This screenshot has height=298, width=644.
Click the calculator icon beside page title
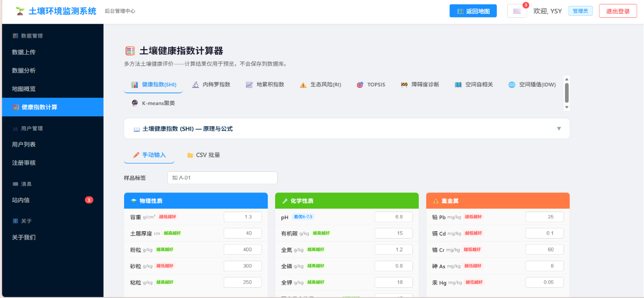tap(130, 51)
